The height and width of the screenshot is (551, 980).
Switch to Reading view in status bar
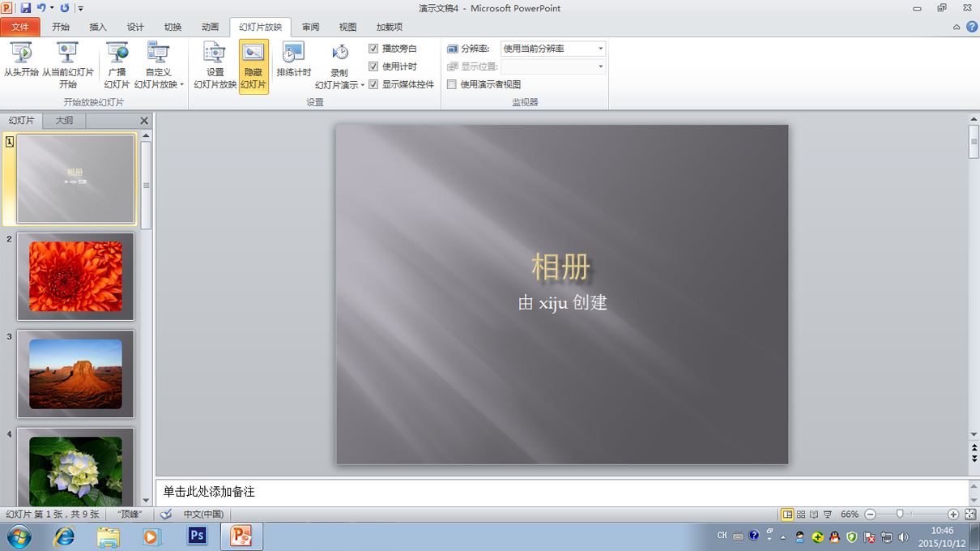coord(814,515)
